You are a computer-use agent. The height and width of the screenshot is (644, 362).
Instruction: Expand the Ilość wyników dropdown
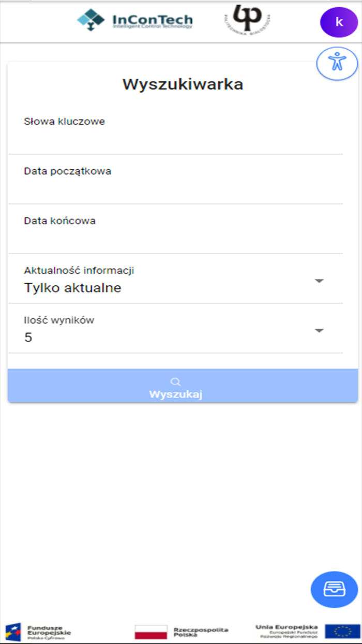[x=320, y=329]
